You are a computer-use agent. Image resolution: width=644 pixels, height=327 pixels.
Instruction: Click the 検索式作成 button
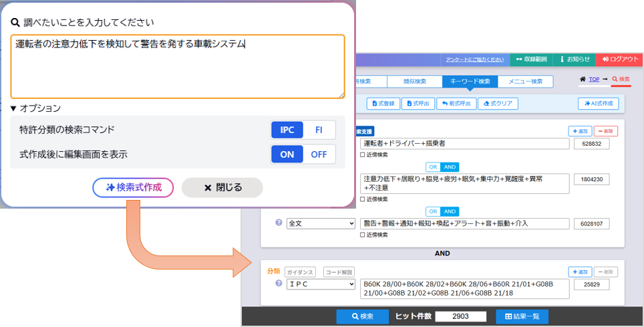click(x=133, y=187)
